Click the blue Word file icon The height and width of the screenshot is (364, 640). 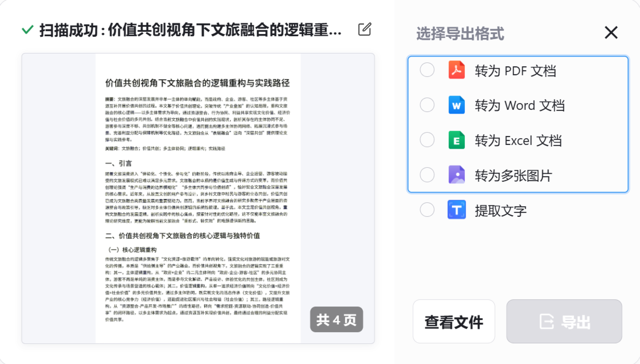click(457, 105)
